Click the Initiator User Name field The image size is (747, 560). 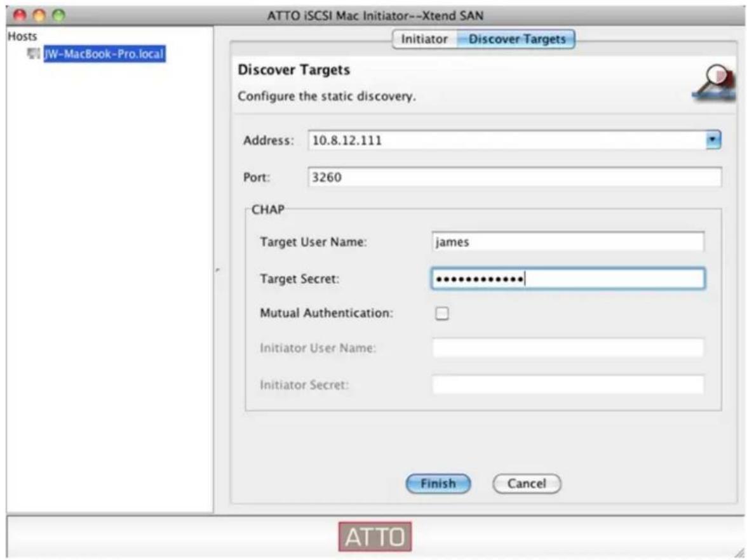[x=568, y=348]
